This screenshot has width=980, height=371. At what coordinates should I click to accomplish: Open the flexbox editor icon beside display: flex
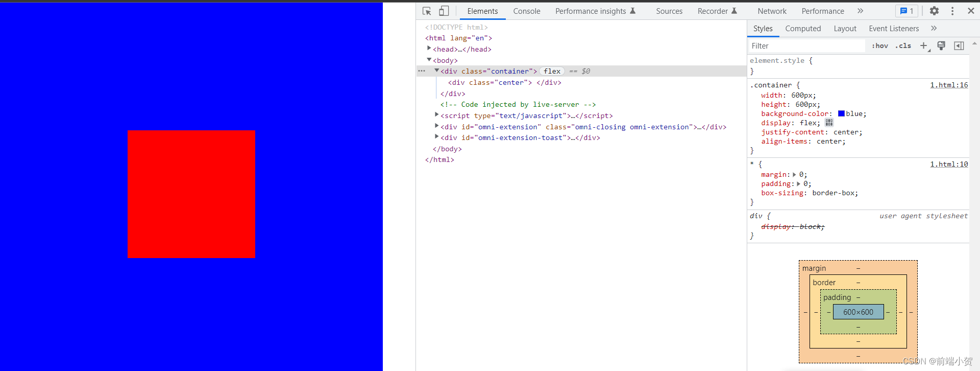829,123
